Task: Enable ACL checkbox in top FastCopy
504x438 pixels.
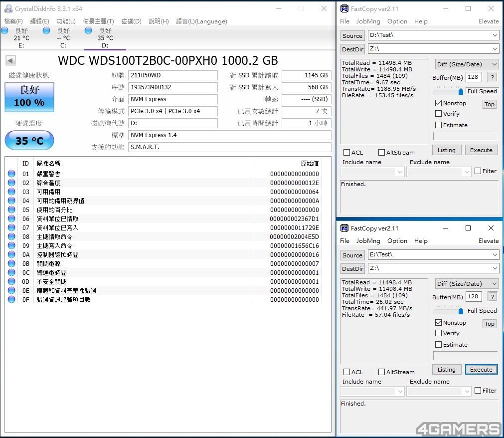Action: 346,153
